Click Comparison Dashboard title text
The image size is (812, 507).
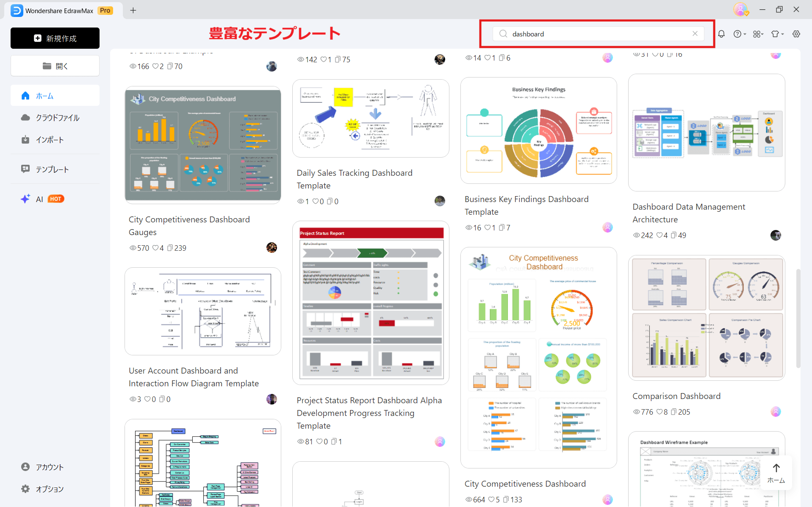[x=676, y=396]
